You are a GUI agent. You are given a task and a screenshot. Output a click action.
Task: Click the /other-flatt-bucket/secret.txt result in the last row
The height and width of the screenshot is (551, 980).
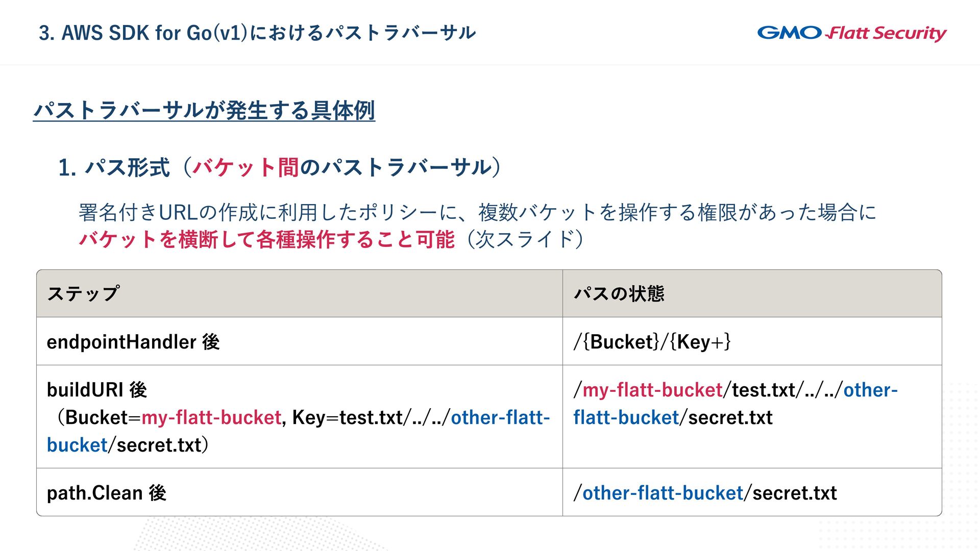tap(705, 493)
